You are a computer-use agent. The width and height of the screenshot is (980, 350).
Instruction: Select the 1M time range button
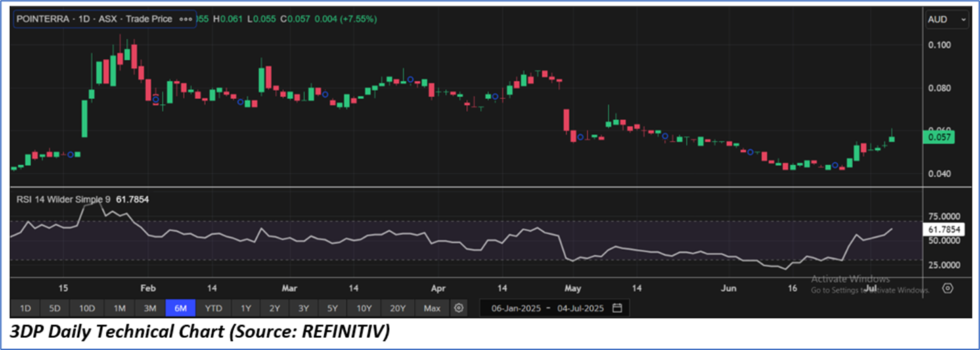coord(119,308)
